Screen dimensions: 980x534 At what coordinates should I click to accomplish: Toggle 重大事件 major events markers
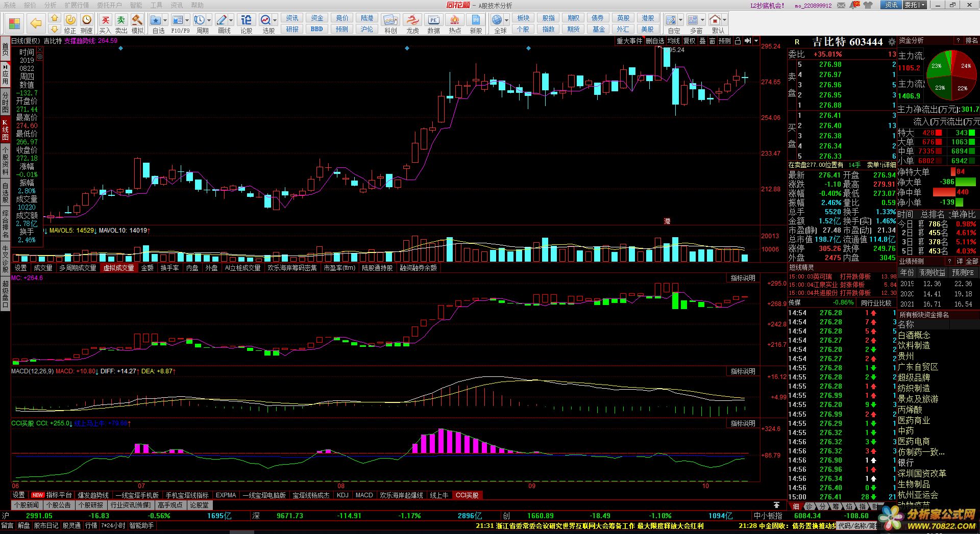pos(629,41)
